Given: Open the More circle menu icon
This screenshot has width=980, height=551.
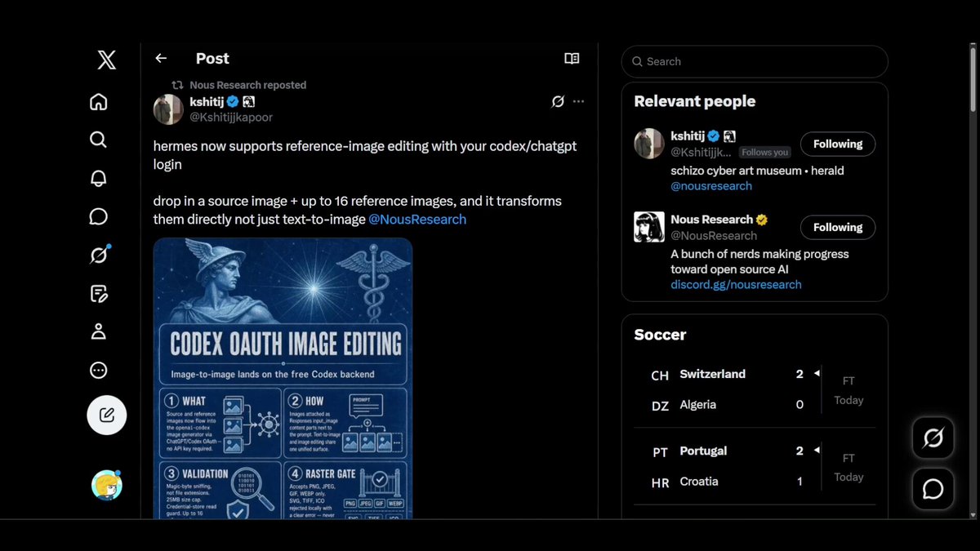Looking at the screenshot, I should click(99, 371).
